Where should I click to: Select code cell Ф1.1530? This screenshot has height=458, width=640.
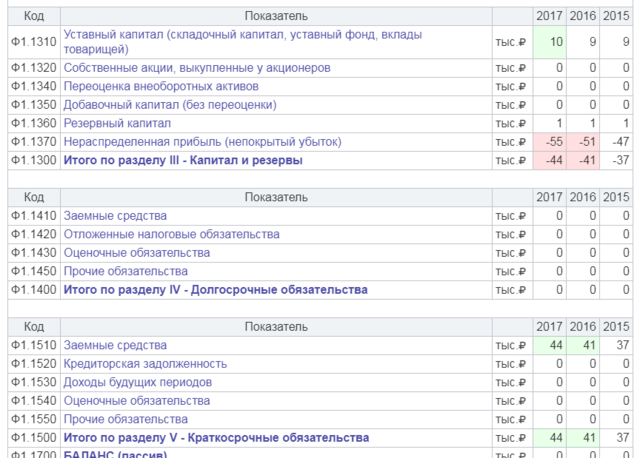34,382
